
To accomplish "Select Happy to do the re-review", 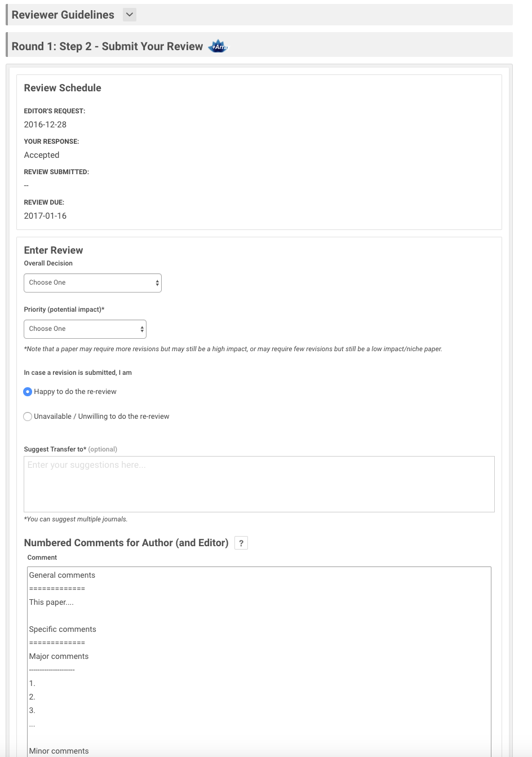I will point(28,392).
